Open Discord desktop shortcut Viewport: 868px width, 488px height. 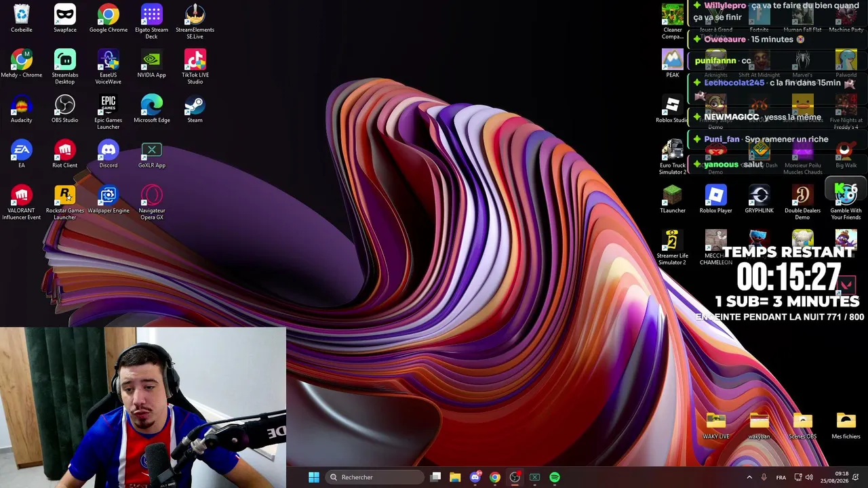coord(108,154)
